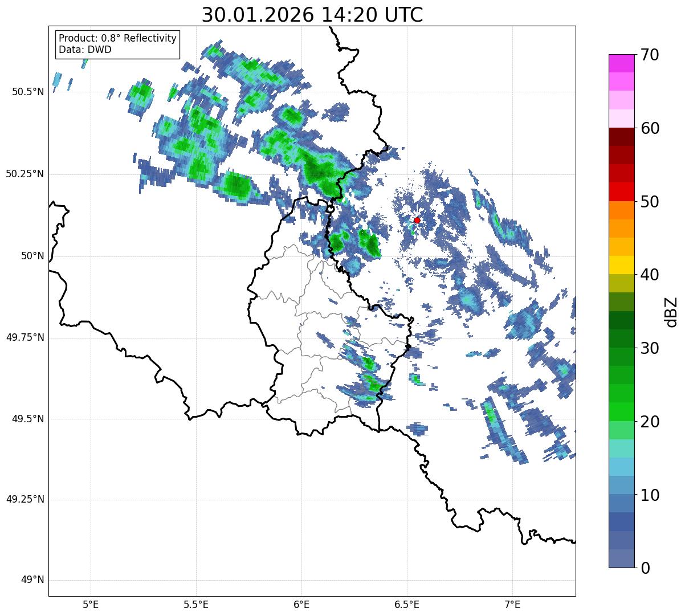The height and width of the screenshot is (616, 685).
Task: Click the 50.25°N latitude label
Action: pyautogui.click(x=25, y=174)
